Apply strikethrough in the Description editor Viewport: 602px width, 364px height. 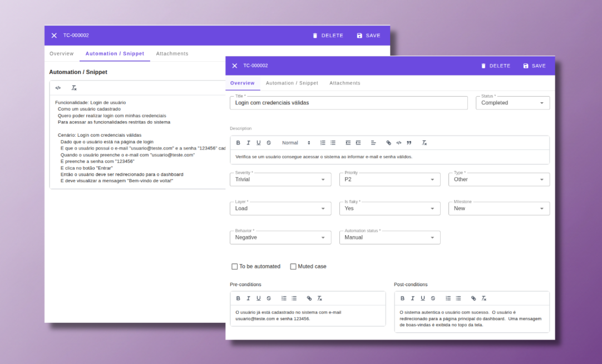coord(268,142)
